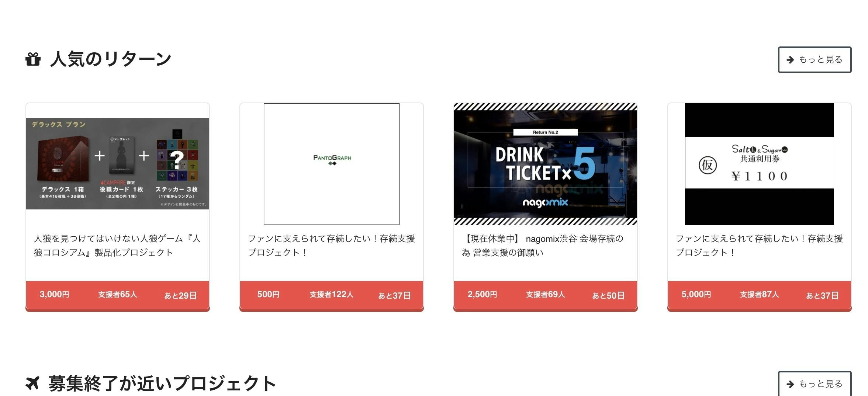Open the top もっと見る button for popular returns
Viewport: 868px width, 396px height.
[x=815, y=60]
